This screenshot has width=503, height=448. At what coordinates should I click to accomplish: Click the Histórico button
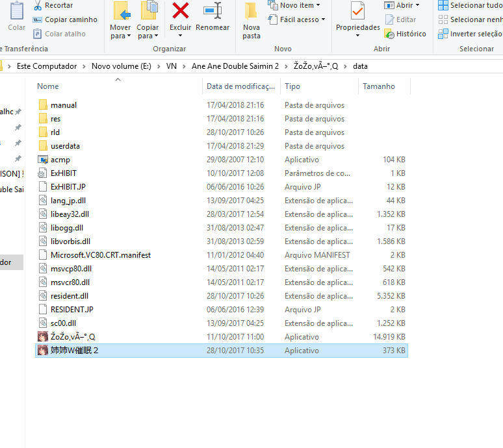click(406, 34)
